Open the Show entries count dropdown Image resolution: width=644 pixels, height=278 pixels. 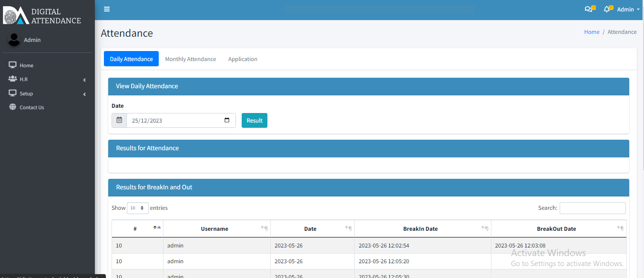(137, 208)
